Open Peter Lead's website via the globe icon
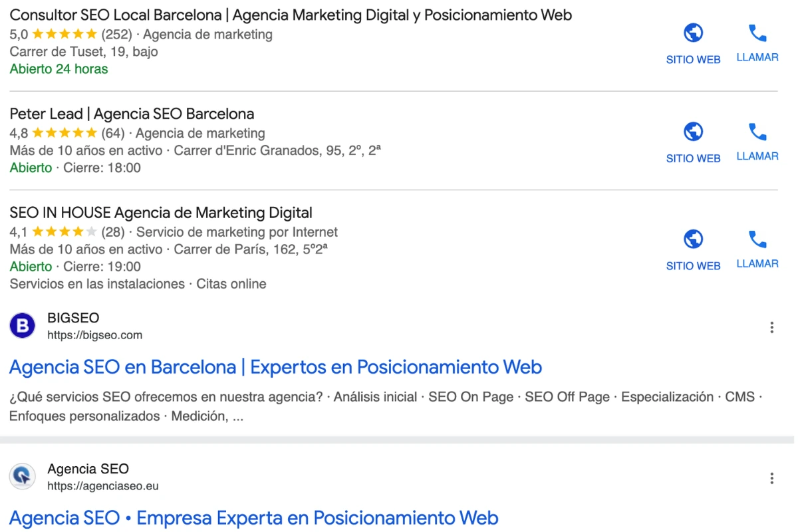798x532 pixels. [693, 131]
